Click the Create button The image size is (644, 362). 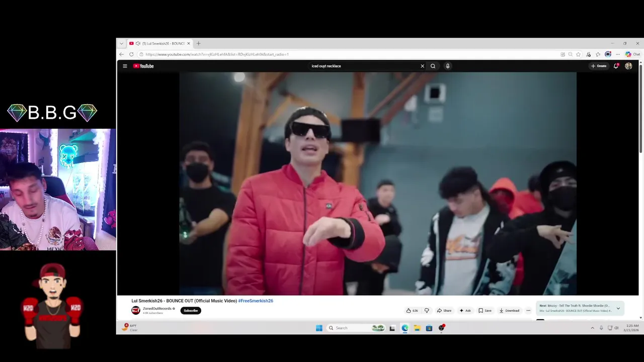(x=599, y=66)
